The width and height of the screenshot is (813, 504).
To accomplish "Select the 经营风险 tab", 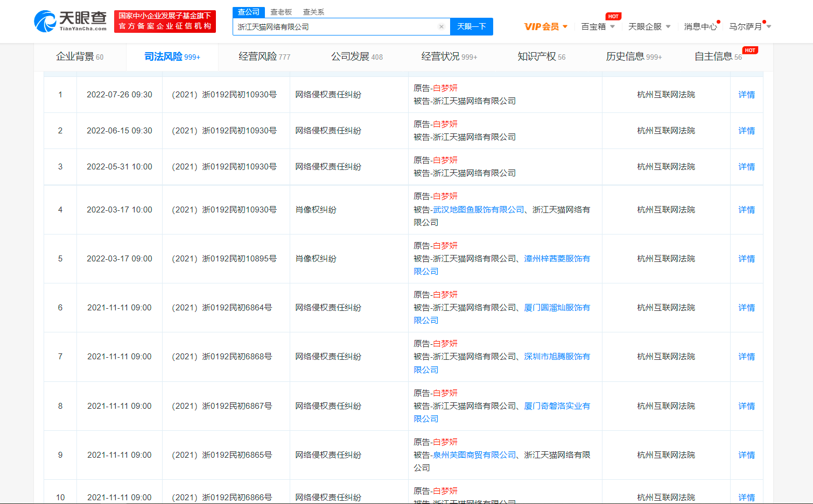I will [x=264, y=56].
